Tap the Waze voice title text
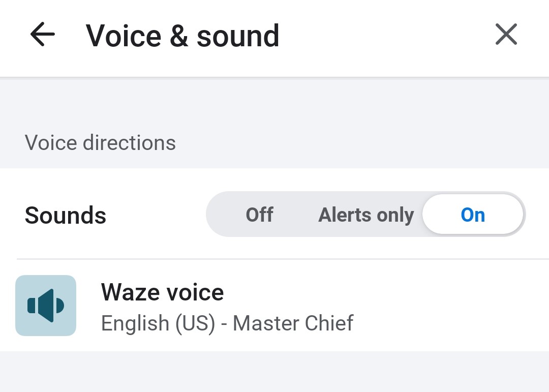549x392 pixels. pyautogui.click(x=162, y=292)
